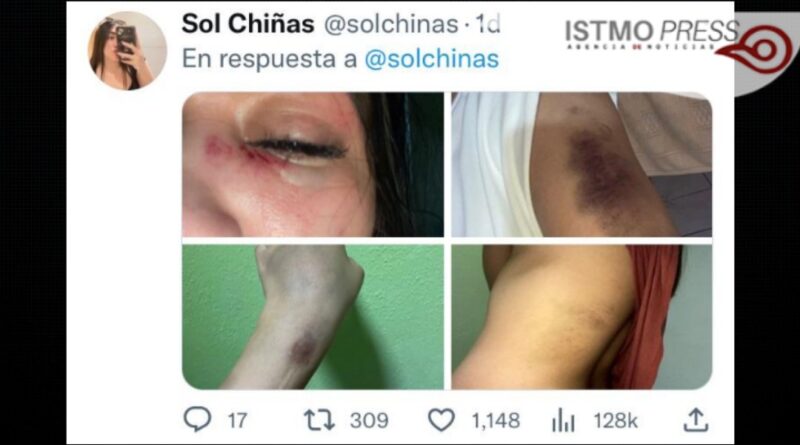
Task: Open the views bar chart icon
Action: point(563,420)
